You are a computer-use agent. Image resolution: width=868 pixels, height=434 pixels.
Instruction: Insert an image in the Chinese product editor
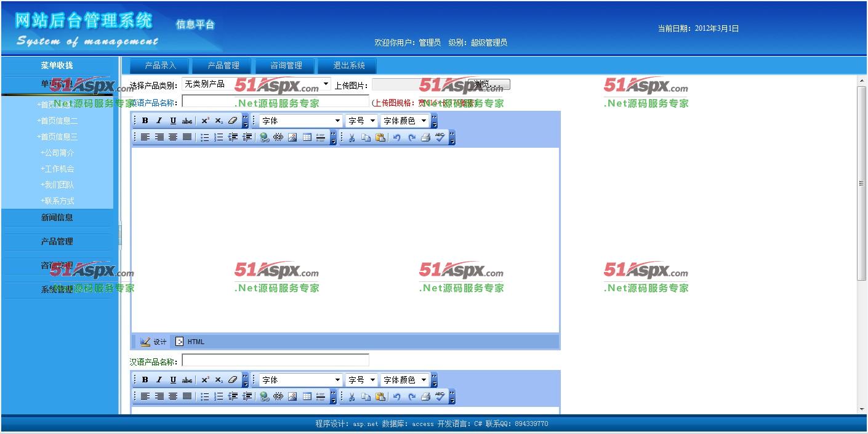(292, 396)
